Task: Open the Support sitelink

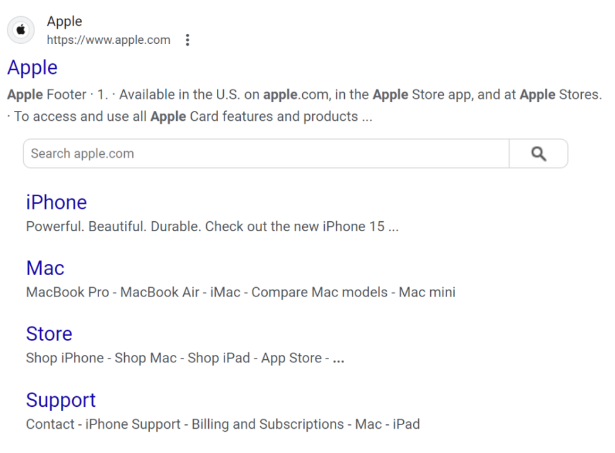Action: click(61, 401)
